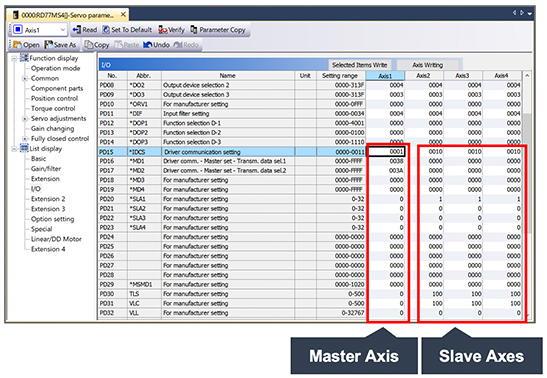Viewport: 547px width, 378px height.
Task: Click the Axis Writing button
Action: (427, 65)
